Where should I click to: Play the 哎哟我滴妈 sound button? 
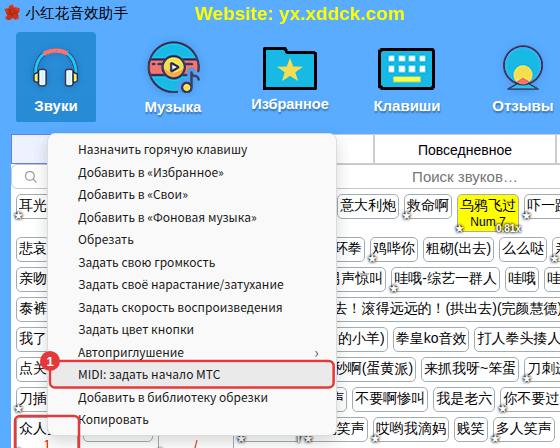coord(411,429)
